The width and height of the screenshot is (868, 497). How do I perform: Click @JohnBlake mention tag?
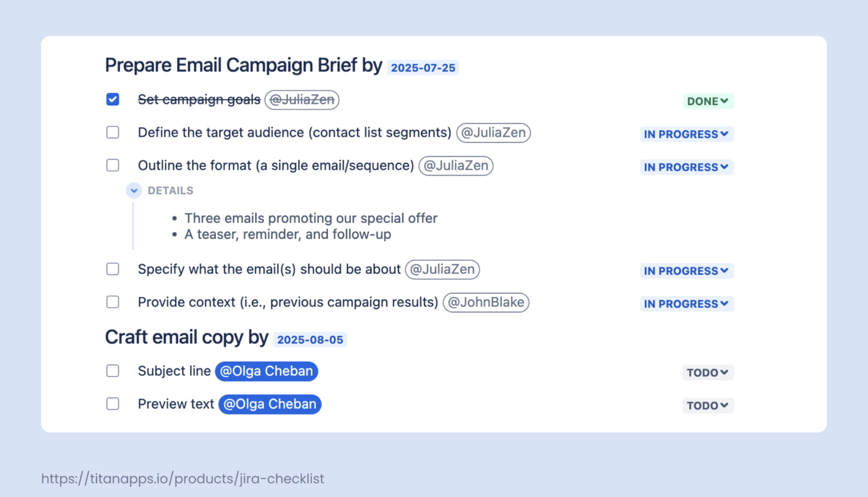(486, 302)
